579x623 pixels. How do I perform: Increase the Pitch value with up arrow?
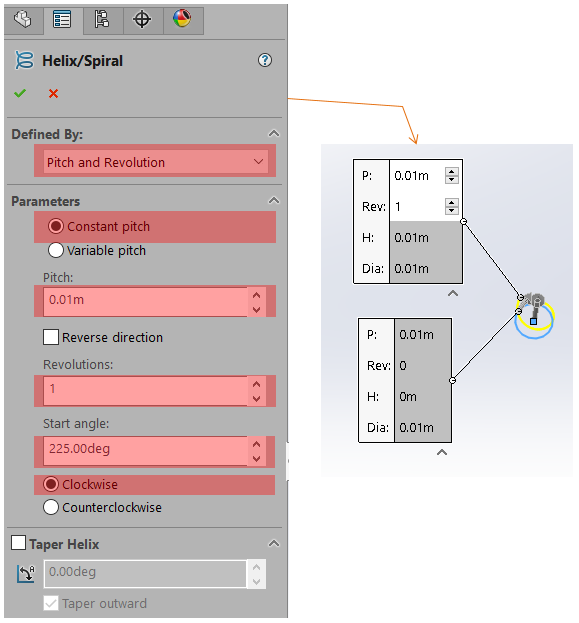pos(256,295)
